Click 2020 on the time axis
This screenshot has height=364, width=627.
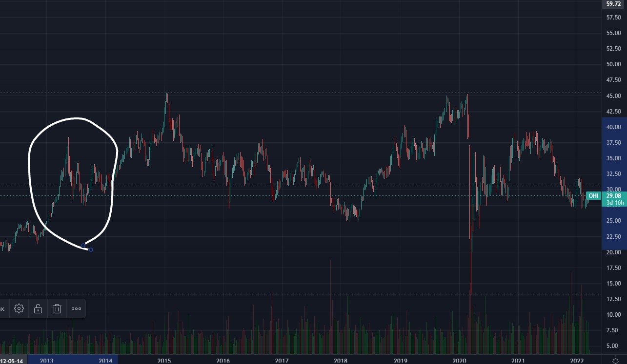click(459, 361)
